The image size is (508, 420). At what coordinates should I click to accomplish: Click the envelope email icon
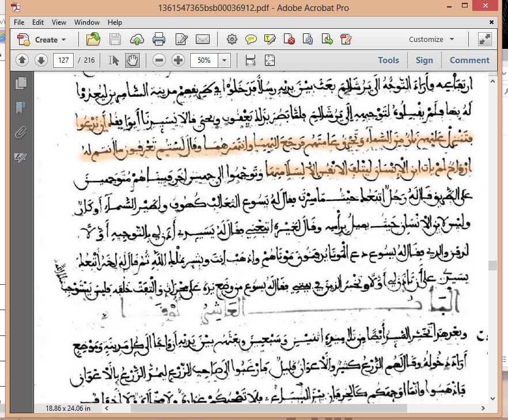202,40
